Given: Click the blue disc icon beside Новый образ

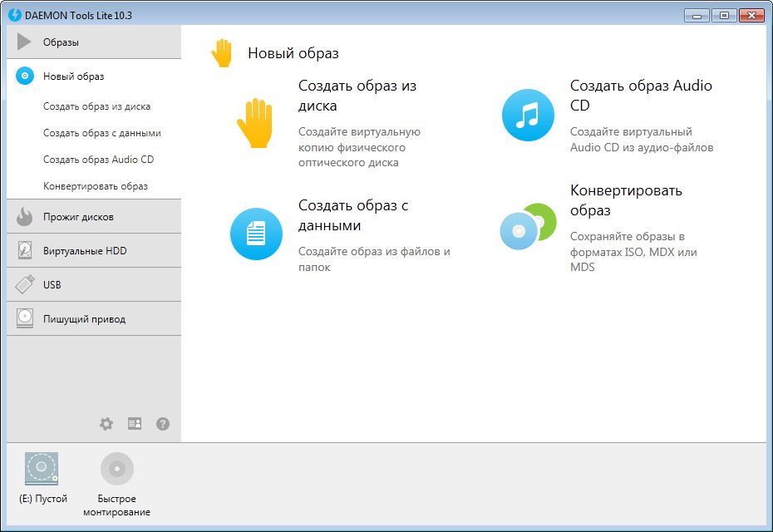Looking at the screenshot, I should 25,76.
